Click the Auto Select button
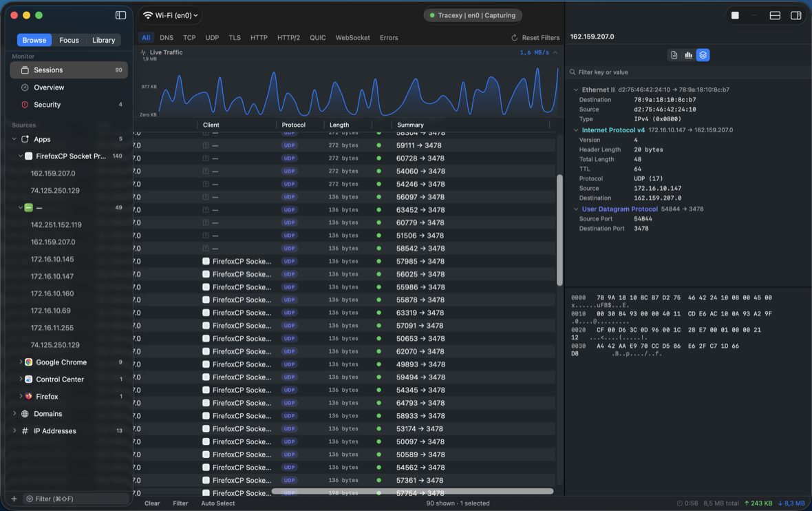812x511 pixels. coord(217,503)
